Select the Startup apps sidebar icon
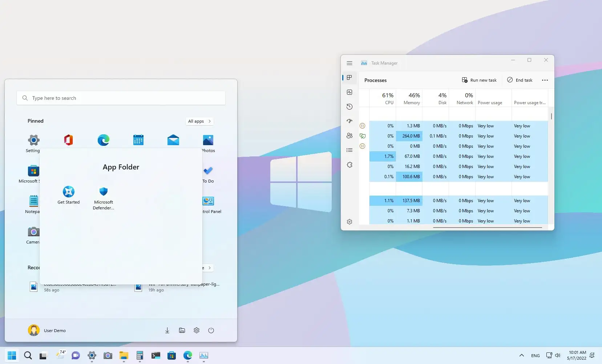Screen dimensions: 602x364 click(350, 121)
